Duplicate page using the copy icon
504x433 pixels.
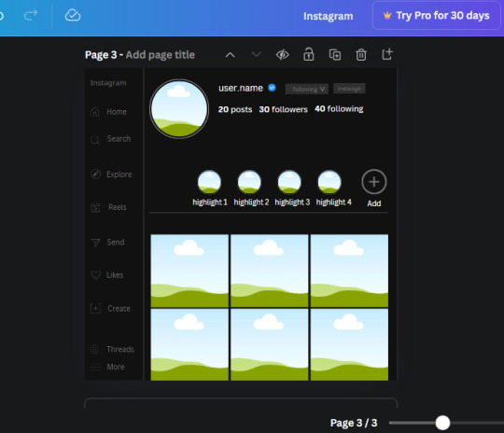[x=335, y=55]
